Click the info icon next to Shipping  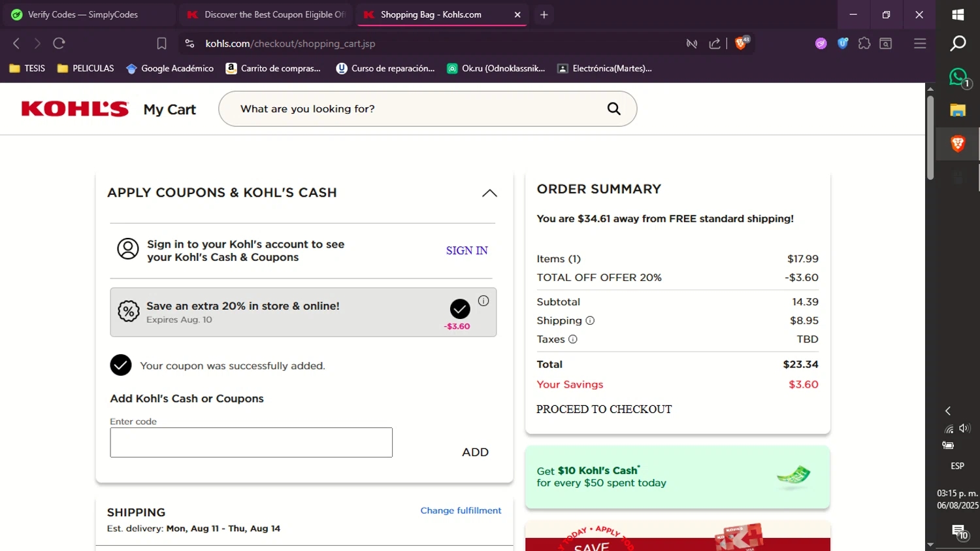point(590,321)
